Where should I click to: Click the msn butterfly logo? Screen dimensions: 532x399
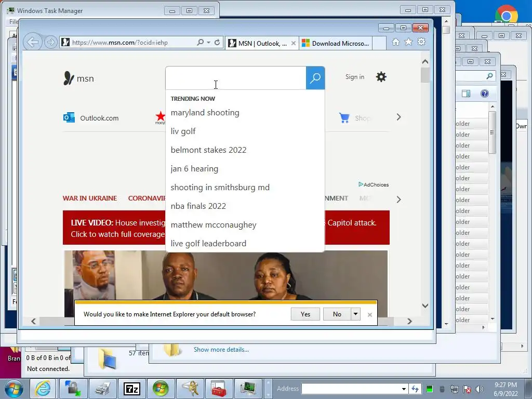[78, 78]
